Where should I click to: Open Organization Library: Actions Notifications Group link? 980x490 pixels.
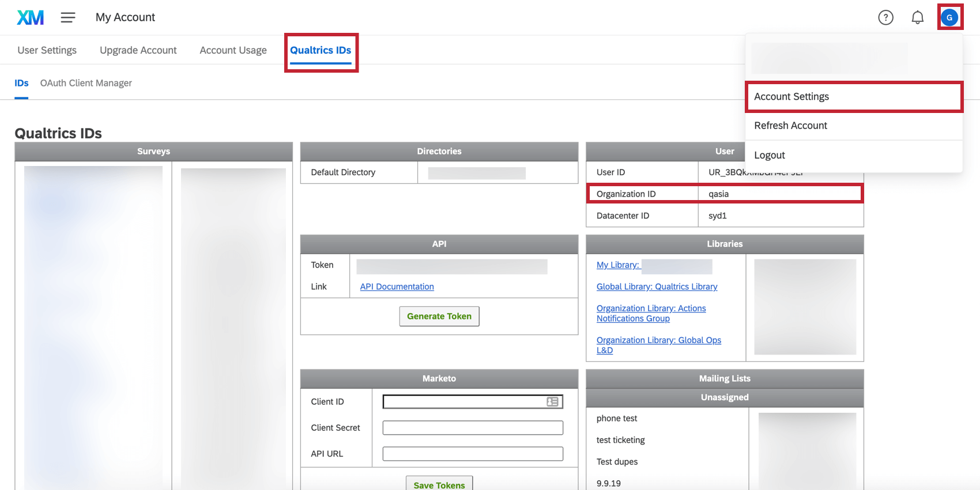(651, 313)
